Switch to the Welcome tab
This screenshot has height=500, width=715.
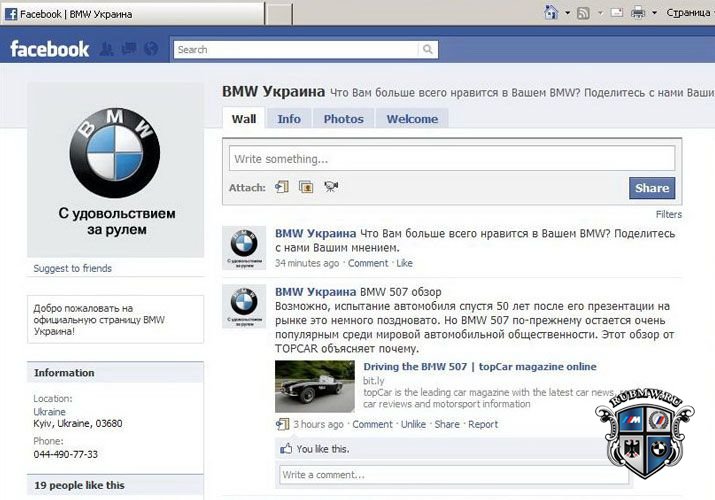(x=412, y=119)
